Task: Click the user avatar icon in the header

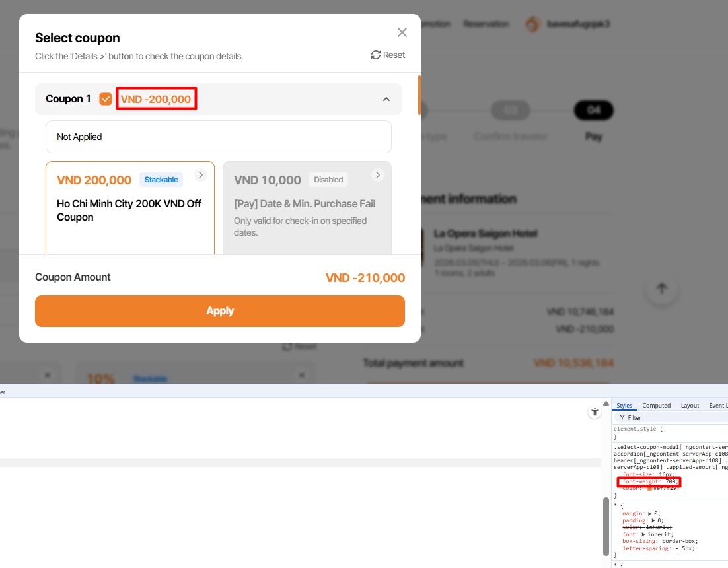Action: [x=533, y=24]
